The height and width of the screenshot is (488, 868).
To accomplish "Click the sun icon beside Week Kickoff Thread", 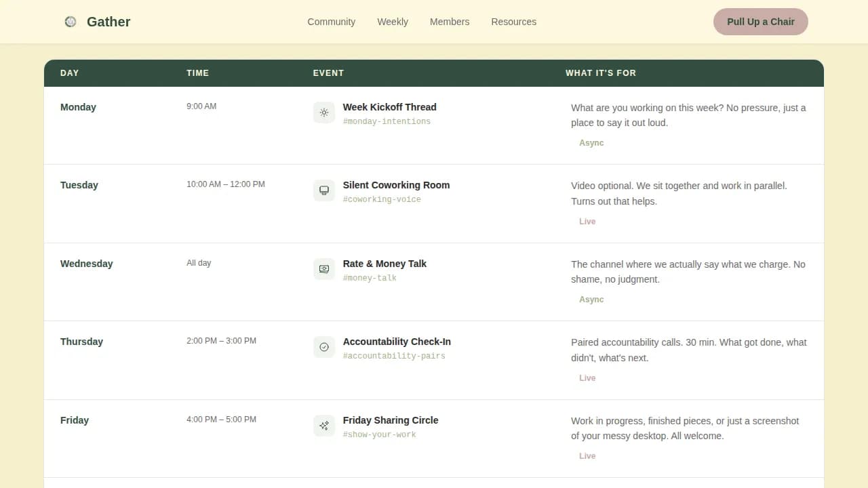I will point(323,113).
